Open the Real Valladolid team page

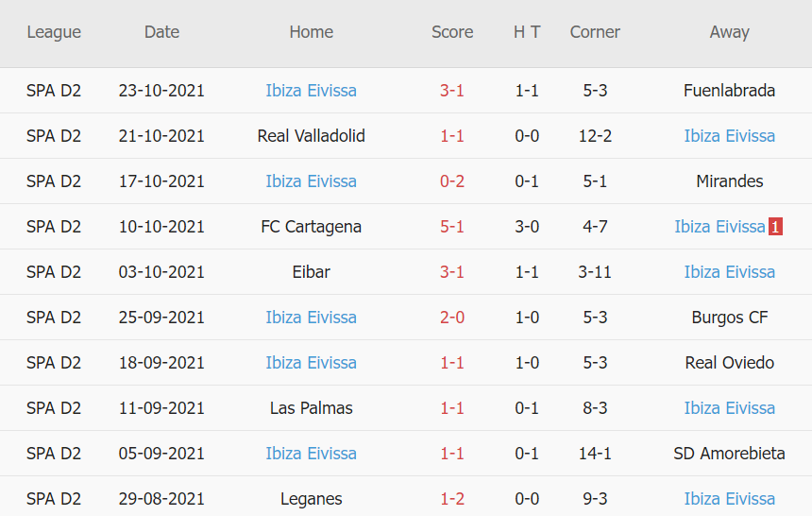(311, 136)
